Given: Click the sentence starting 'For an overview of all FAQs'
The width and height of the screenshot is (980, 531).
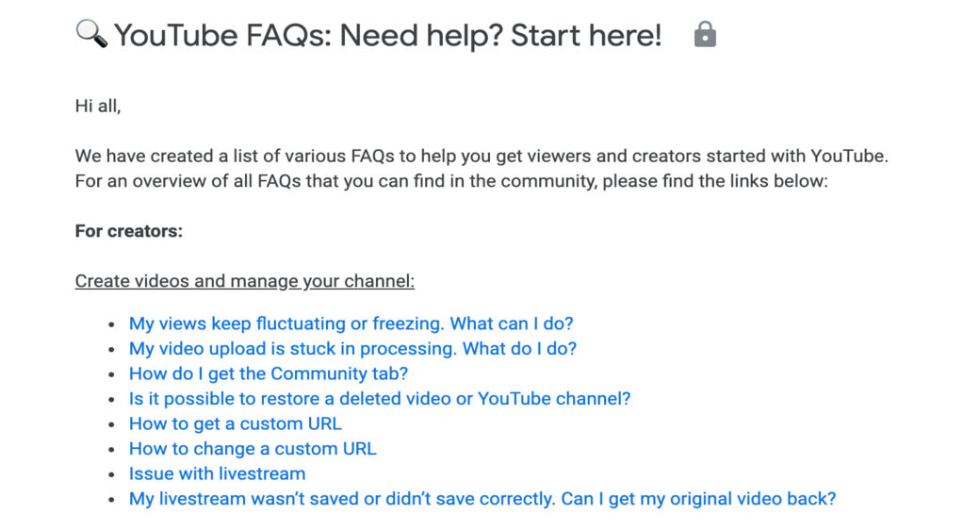Looking at the screenshot, I should [450, 181].
